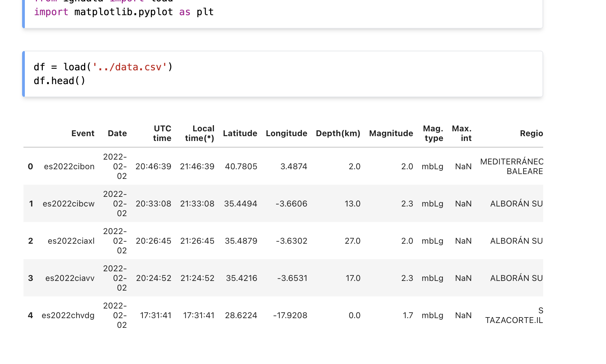Click the Max. int column header

[462, 133]
